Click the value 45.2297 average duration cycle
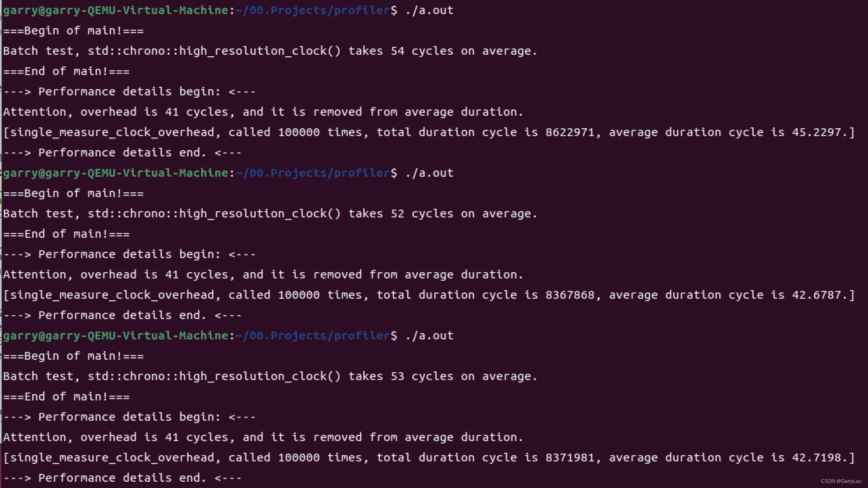Viewport: 868px width, 488px height. coord(816,132)
